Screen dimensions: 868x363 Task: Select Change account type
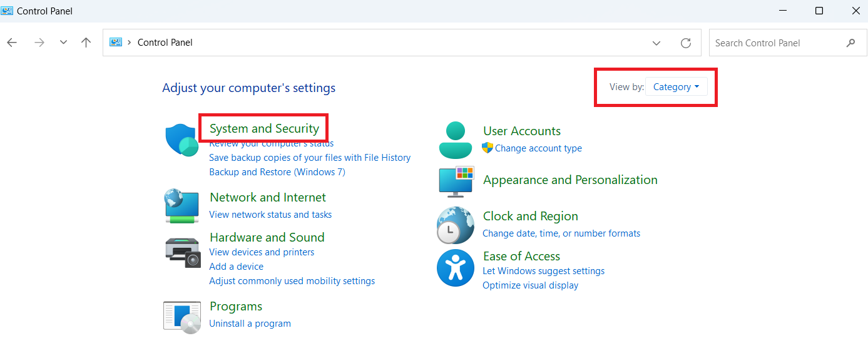(538, 148)
